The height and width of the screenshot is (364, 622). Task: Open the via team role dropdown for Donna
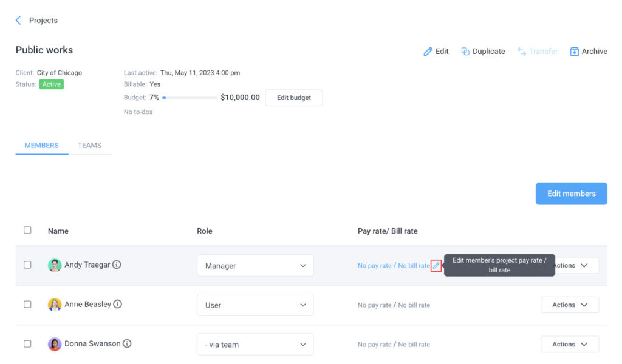[255, 343]
